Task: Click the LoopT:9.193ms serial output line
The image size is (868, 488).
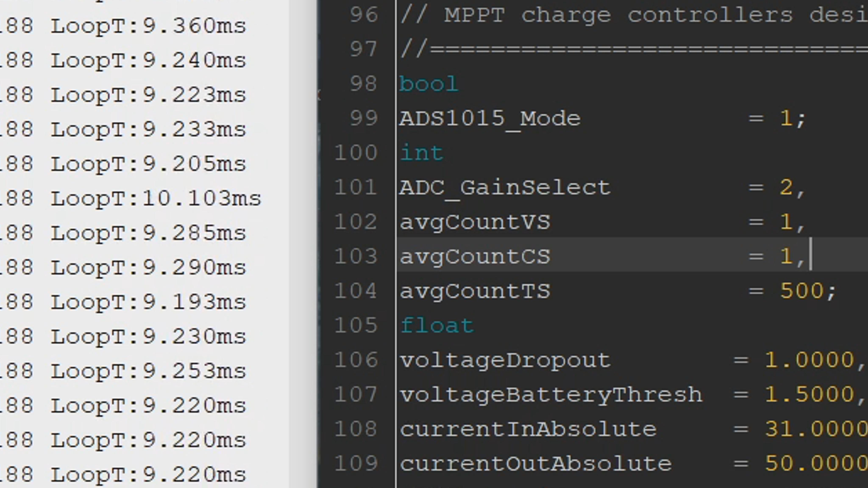Action: pyautogui.click(x=148, y=302)
